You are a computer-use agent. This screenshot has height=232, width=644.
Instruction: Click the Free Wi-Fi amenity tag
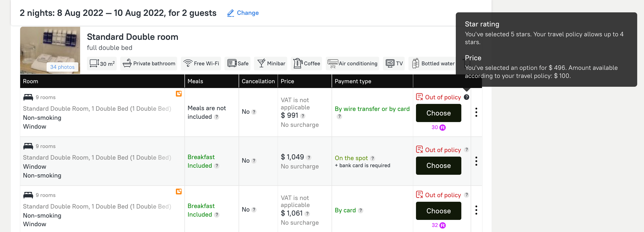[201, 64]
